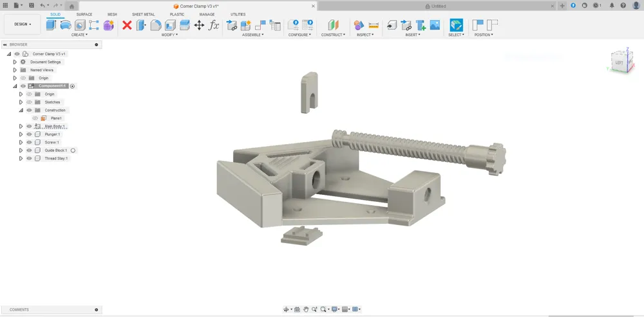Click the ViewCube LEFT face

[618, 63]
